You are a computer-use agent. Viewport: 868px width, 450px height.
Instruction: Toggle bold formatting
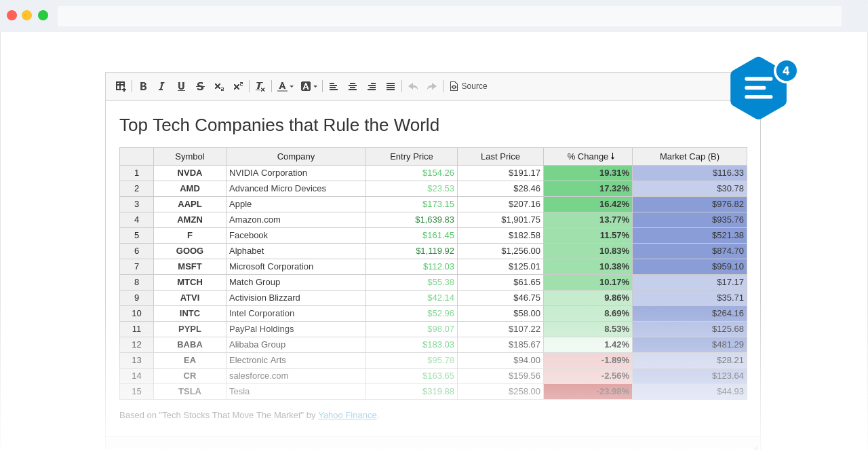pyautogui.click(x=143, y=86)
